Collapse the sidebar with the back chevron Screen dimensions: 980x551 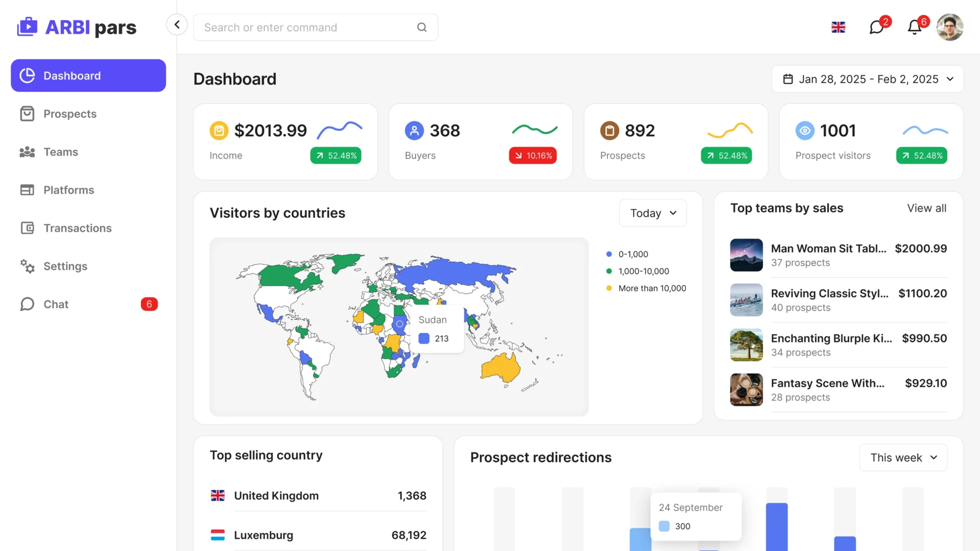coord(177,24)
